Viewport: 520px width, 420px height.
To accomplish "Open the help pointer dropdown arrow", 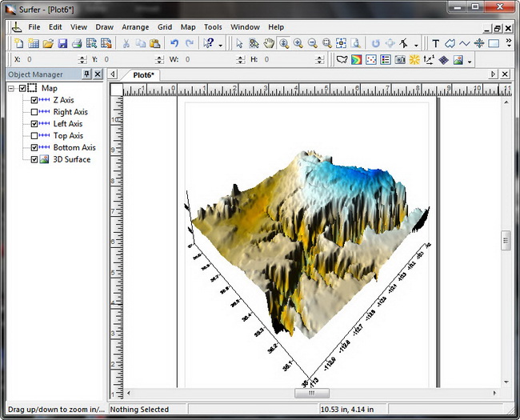I will (x=221, y=44).
